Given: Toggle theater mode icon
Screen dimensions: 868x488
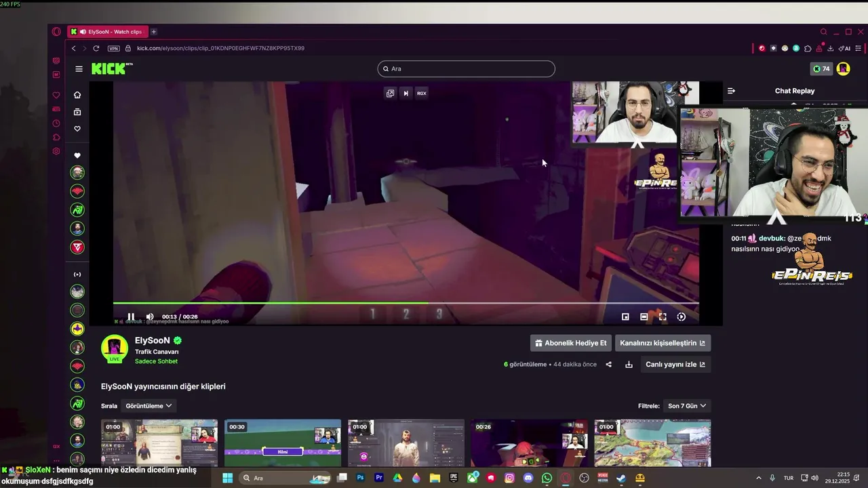Looking at the screenshot, I should click(644, 317).
